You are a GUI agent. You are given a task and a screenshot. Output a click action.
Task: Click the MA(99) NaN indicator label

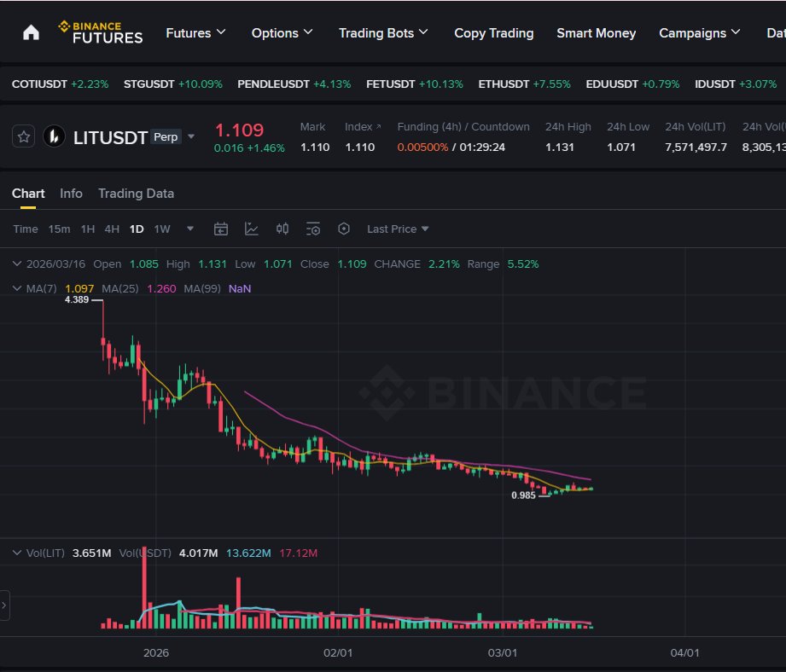pos(218,288)
